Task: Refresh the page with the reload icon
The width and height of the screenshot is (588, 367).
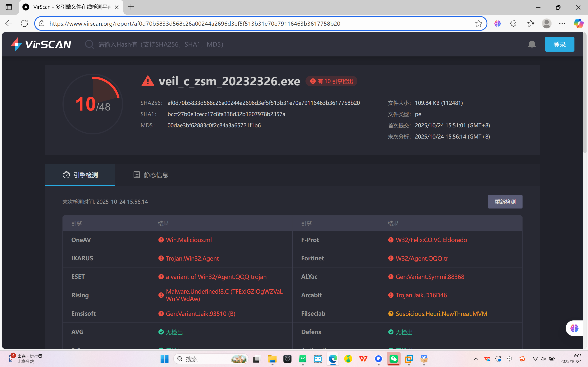Action: (x=24, y=24)
